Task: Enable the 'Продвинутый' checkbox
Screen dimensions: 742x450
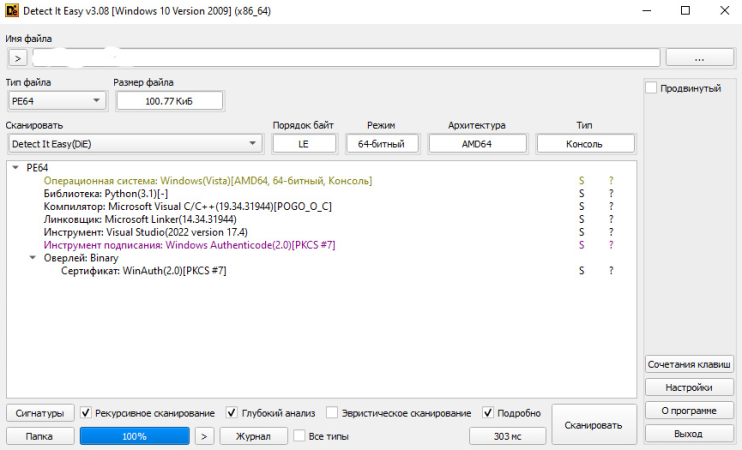Action: click(x=651, y=89)
